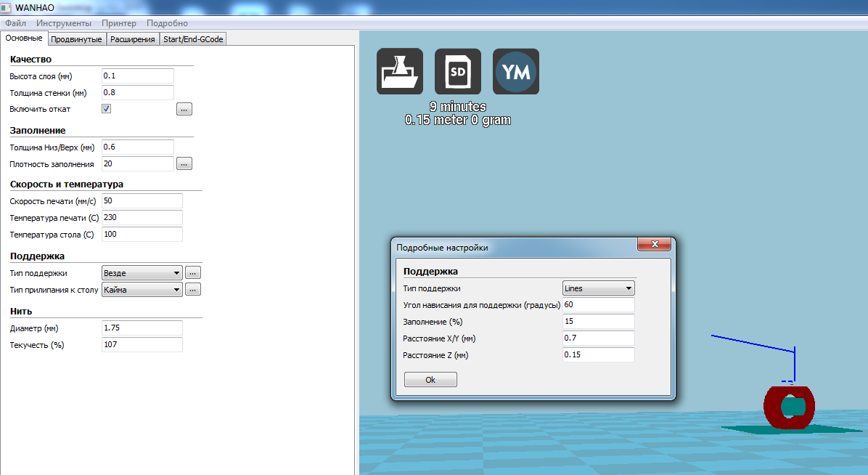Click the YM share icon
The height and width of the screenshot is (475, 868).
515,71
